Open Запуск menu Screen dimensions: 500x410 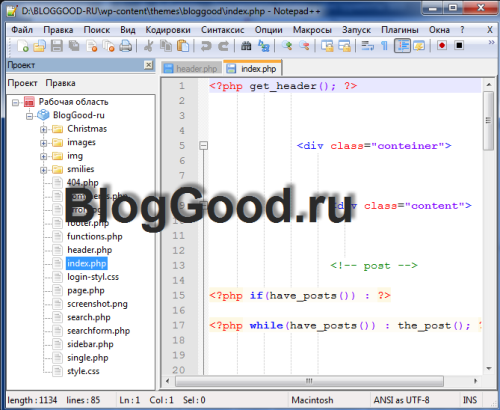356,30
